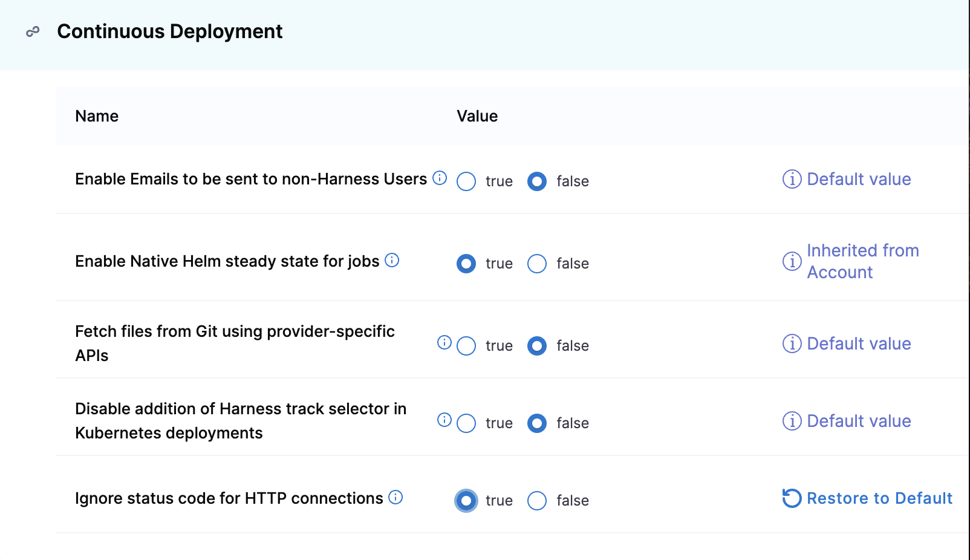970x560 pixels.
Task: Click Restore to Default for Ignore status code
Action: click(880, 498)
